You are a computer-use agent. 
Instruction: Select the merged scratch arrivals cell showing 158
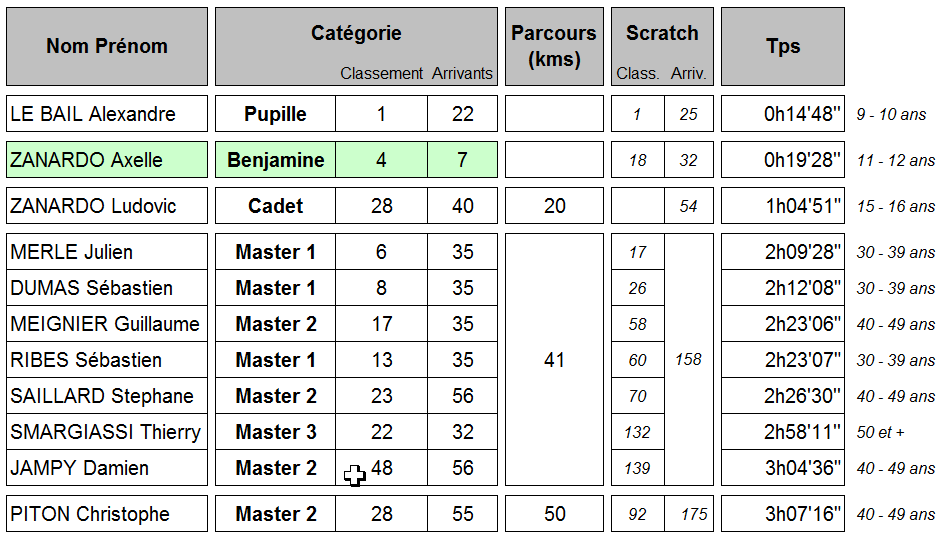point(688,360)
